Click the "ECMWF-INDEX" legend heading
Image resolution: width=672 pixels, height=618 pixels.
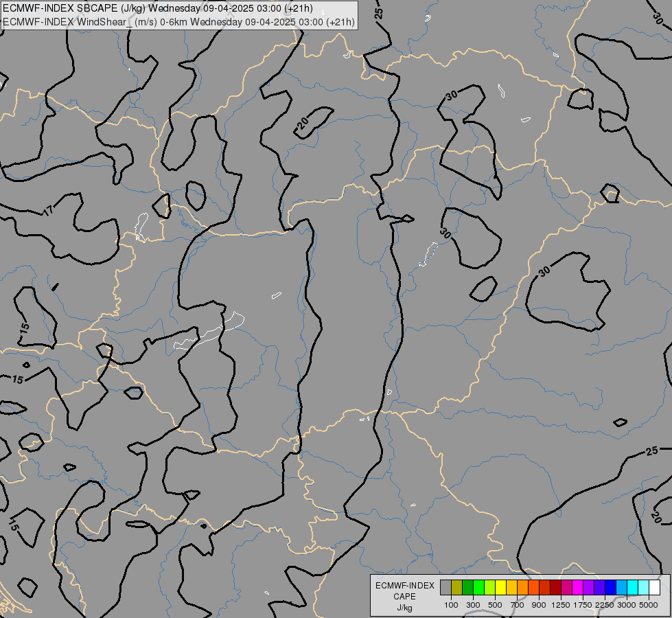[404, 586]
